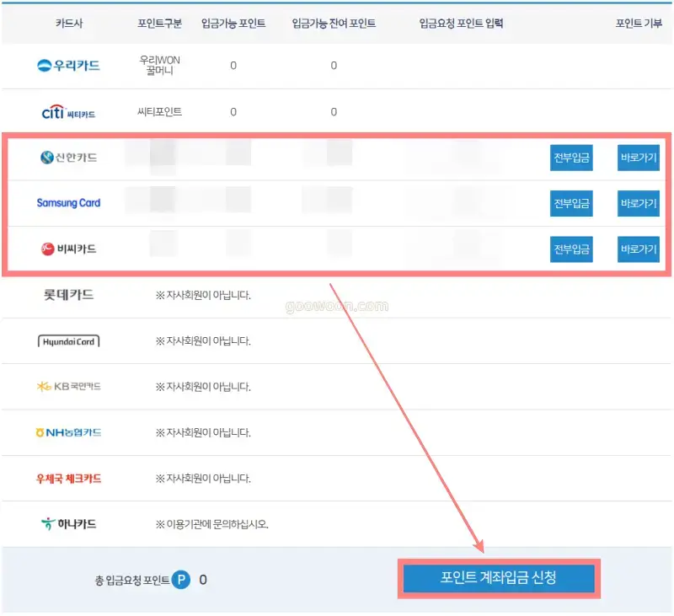Click the 우체국 체크카드 logo
This screenshot has height=616, width=674.
[x=68, y=479]
